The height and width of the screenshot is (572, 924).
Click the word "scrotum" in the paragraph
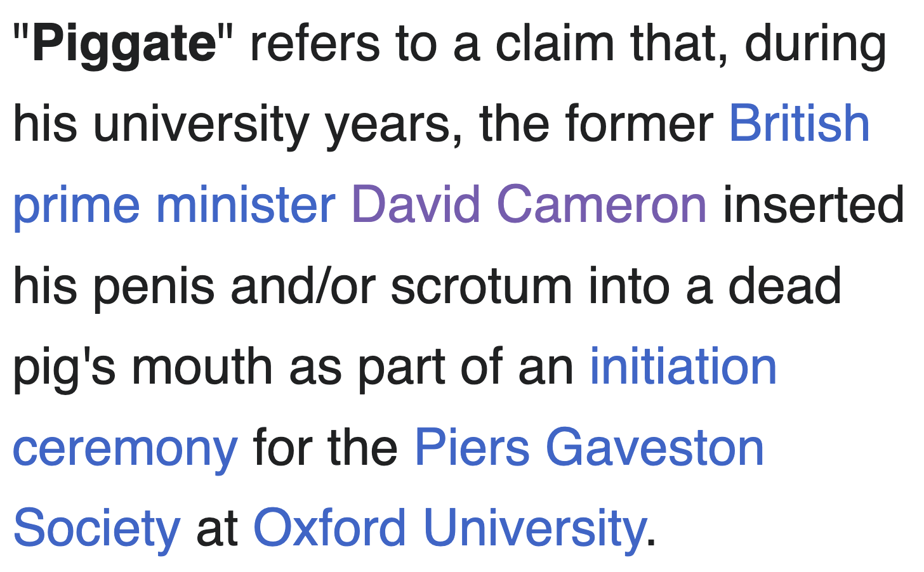tap(481, 287)
